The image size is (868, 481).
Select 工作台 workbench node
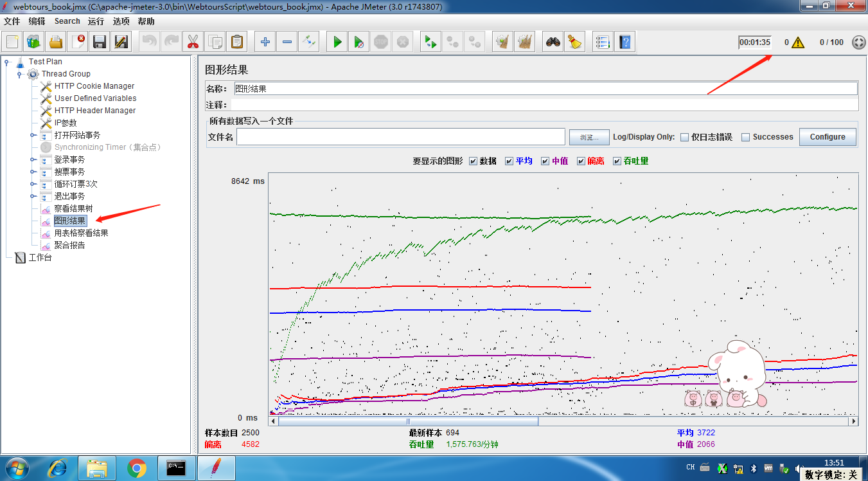(x=40, y=257)
